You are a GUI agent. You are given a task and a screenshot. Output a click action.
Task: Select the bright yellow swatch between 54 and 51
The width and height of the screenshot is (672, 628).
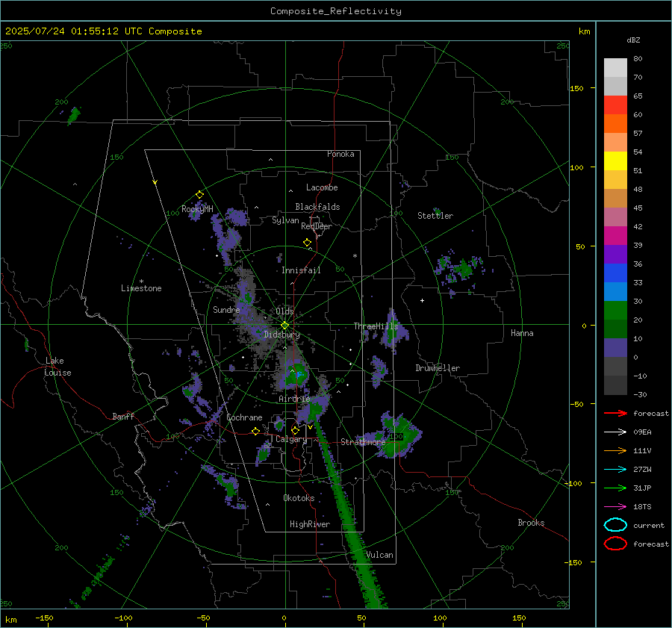pos(615,161)
